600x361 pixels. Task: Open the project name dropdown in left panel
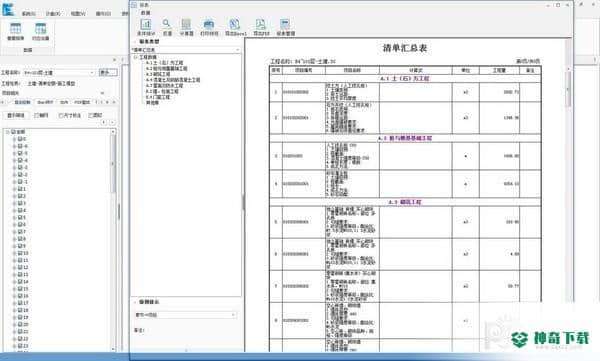click(59, 73)
